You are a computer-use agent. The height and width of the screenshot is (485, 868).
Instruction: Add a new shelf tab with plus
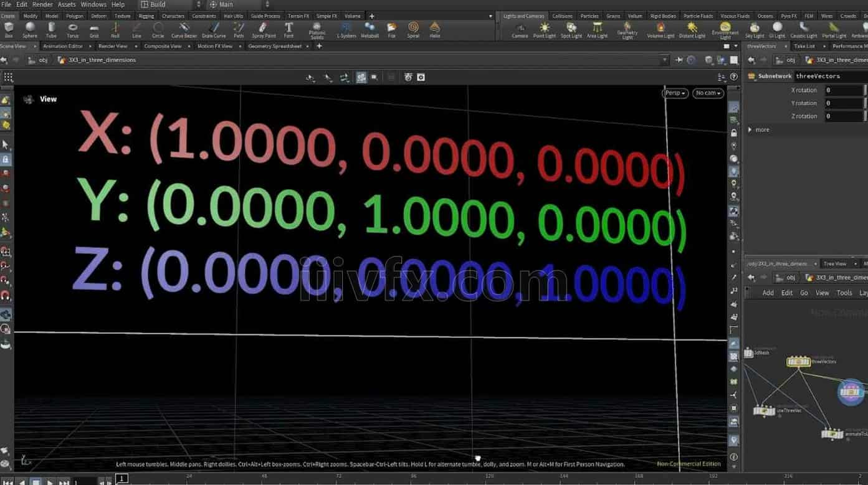[372, 16]
